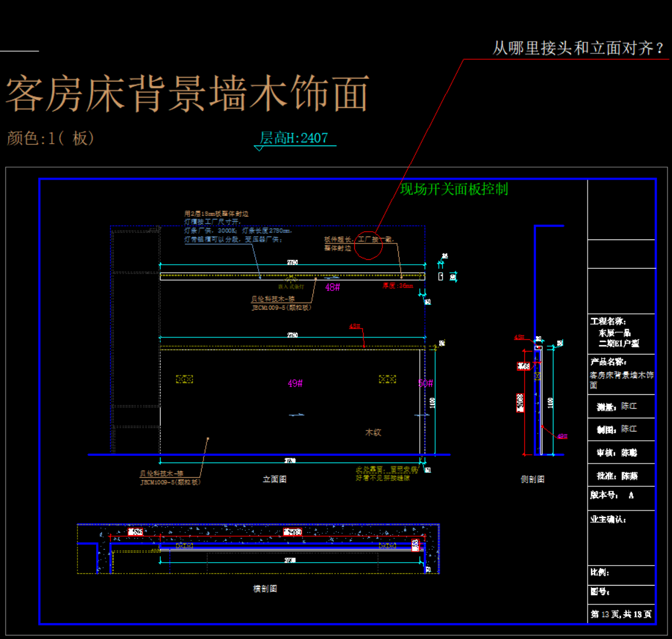Viewport: 672px width, 639px height.
Task: Click the magenta 48# panel tag
Action: 333,288
